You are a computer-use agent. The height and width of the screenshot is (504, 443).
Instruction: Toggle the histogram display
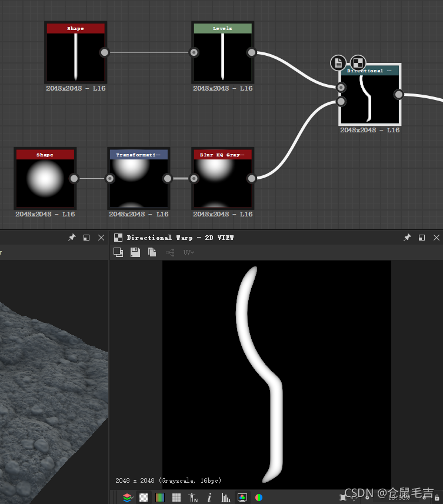pyautogui.click(x=226, y=498)
